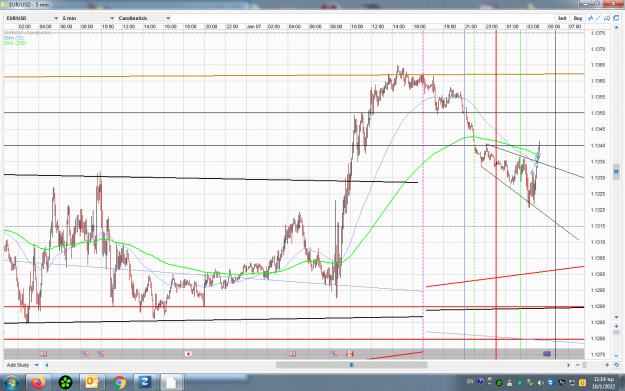
Task: Open the indicators chart icon in toolbar
Action: [590, 18]
